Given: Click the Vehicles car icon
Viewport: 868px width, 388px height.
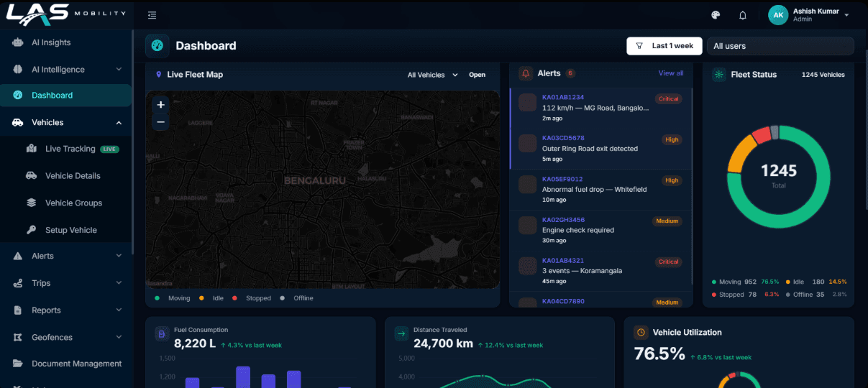Looking at the screenshot, I should point(18,123).
